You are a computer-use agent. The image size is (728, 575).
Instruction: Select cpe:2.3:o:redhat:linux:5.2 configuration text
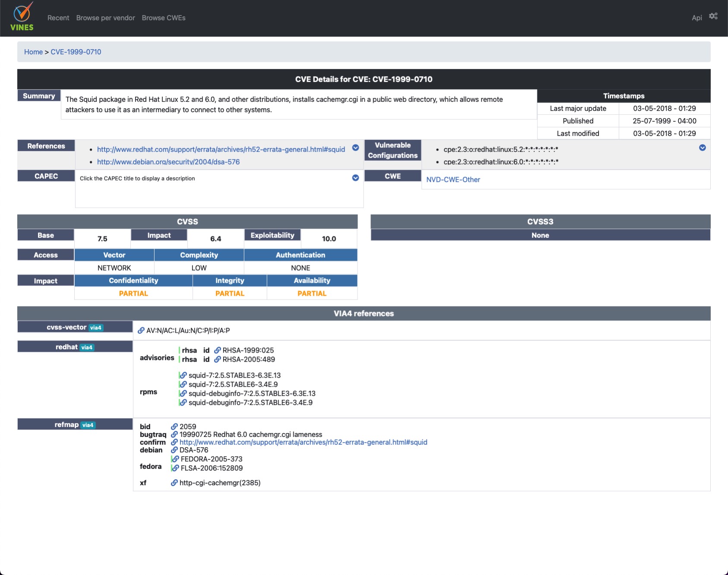[501, 149]
